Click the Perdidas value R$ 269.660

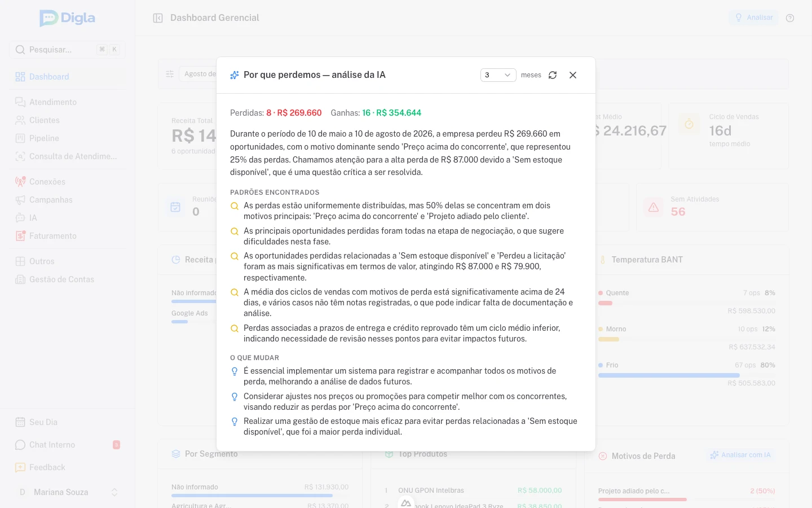[x=299, y=113]
